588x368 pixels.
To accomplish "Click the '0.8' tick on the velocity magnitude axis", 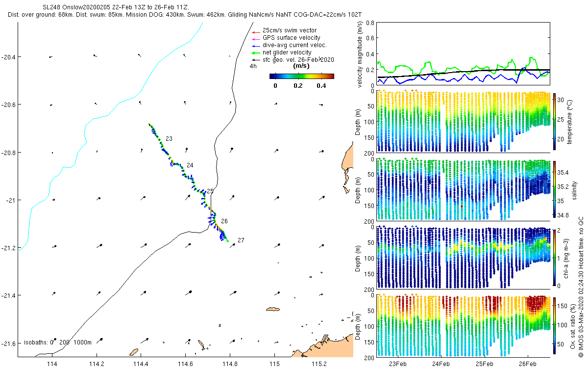I will pos(370,23).
